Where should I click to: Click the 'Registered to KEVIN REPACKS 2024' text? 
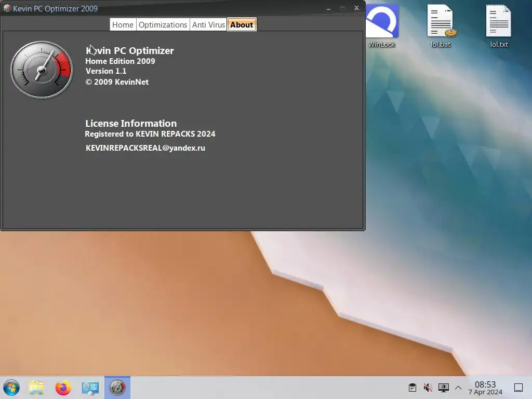click(x=150, y=134)
